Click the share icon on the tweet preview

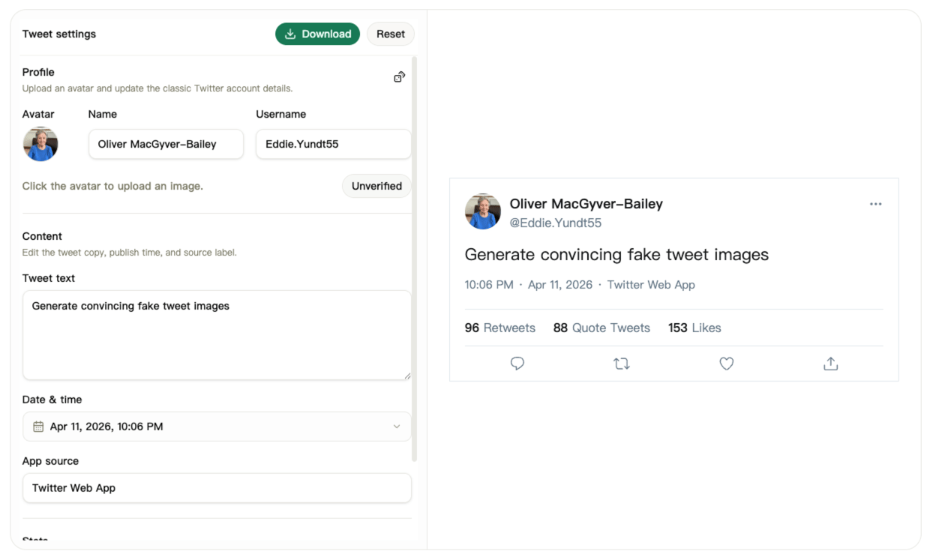(x=830, y=363)
